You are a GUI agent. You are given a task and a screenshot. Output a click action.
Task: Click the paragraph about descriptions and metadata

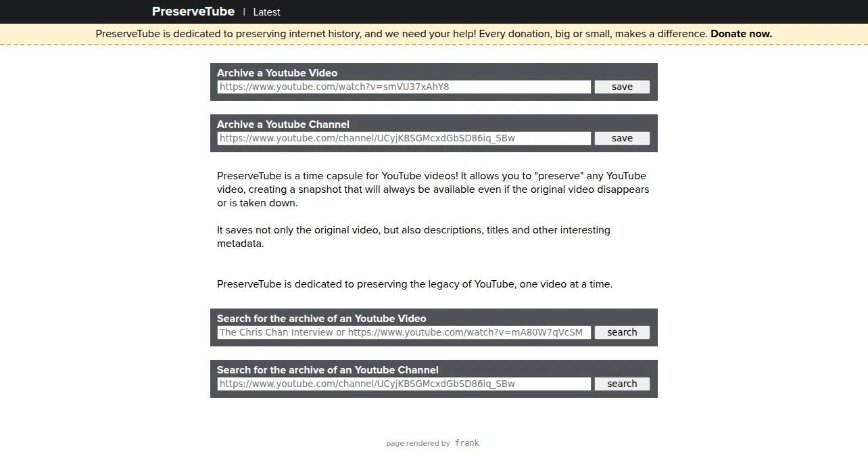414,237
